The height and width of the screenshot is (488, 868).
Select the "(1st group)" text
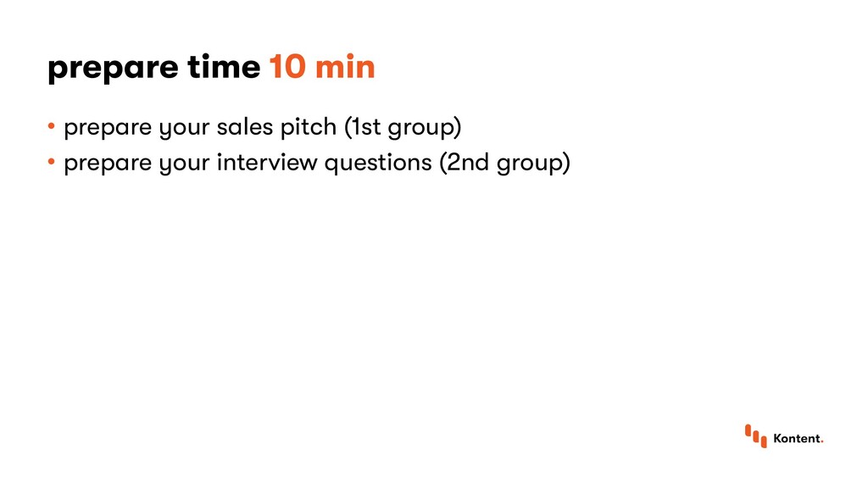click(403, 128)
